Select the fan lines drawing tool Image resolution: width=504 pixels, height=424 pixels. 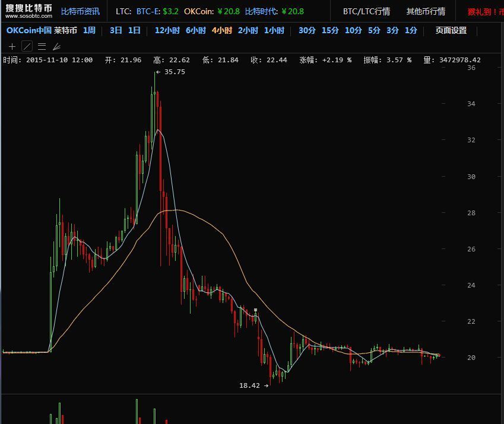[56, 47]
